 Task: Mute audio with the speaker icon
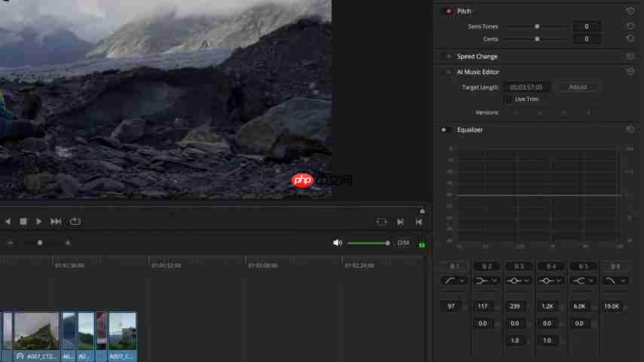click(337, 243)
